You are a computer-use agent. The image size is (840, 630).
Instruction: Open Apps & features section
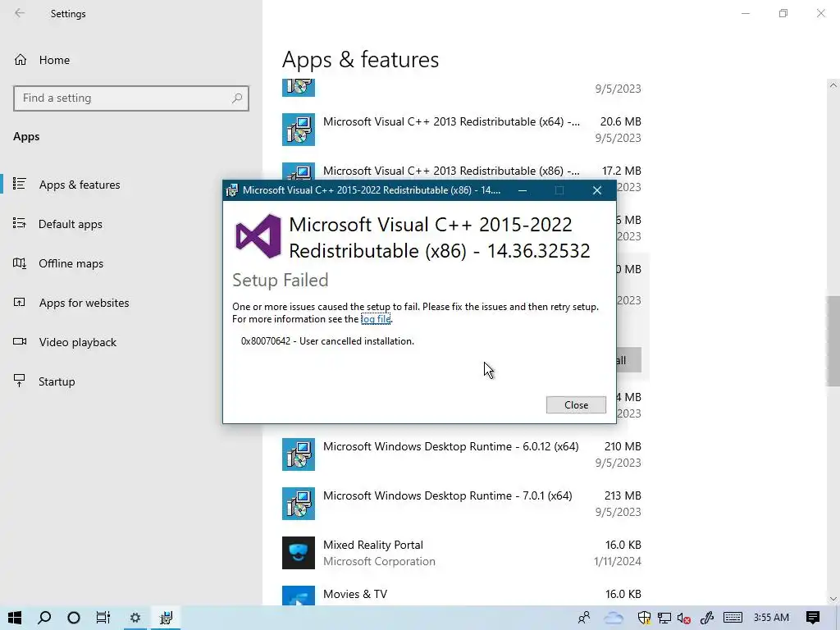80,185
